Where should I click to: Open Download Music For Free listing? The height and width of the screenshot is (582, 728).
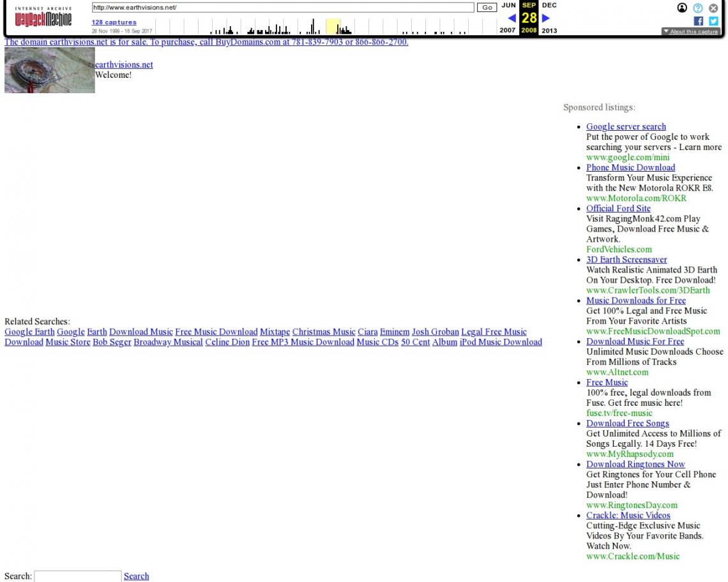click(635, 341)
